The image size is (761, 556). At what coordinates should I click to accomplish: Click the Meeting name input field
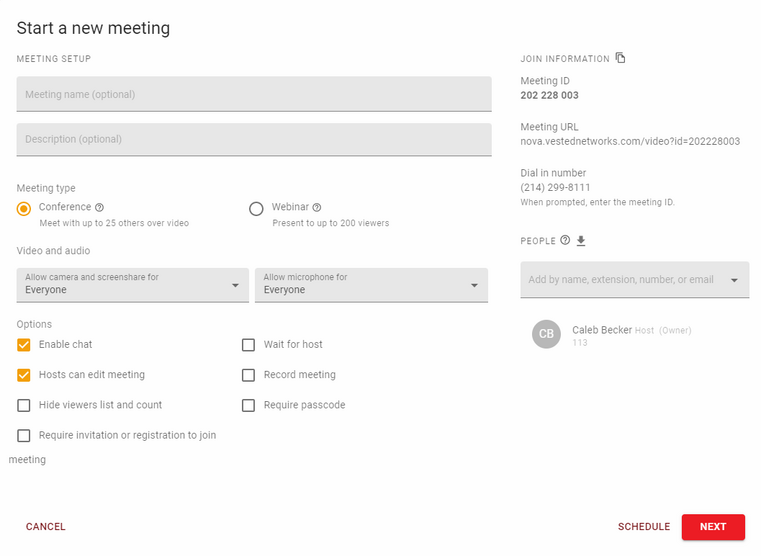254,94
